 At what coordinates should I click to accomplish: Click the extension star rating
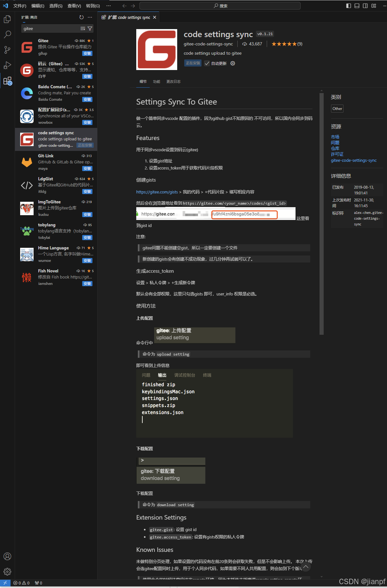click(x=287, y=44)
